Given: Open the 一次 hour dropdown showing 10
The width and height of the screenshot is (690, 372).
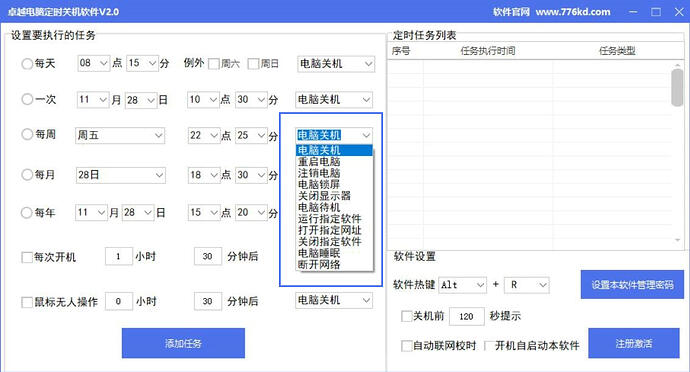Looking at the screenshot, I should click(x=203, y=100).
